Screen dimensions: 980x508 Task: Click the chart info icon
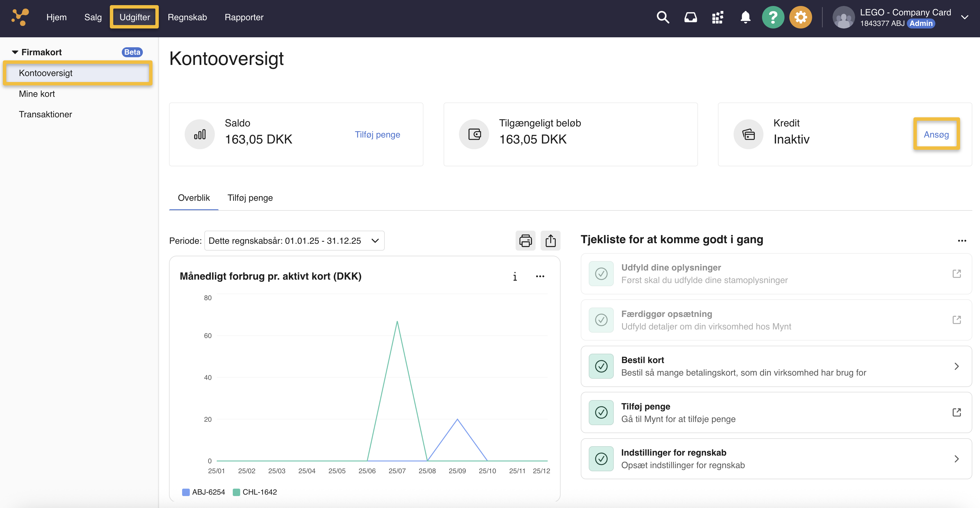click(x=515, y=276)
